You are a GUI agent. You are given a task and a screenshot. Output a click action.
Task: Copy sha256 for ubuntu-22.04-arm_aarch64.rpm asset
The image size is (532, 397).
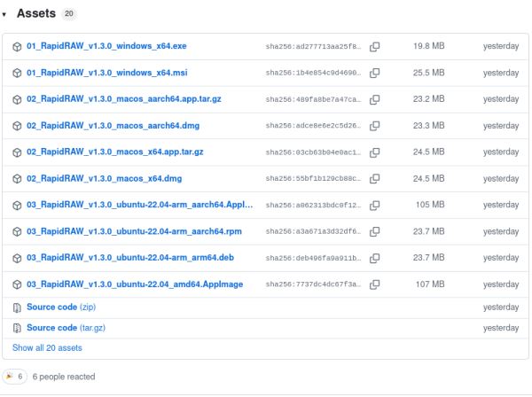click(374, 231)
